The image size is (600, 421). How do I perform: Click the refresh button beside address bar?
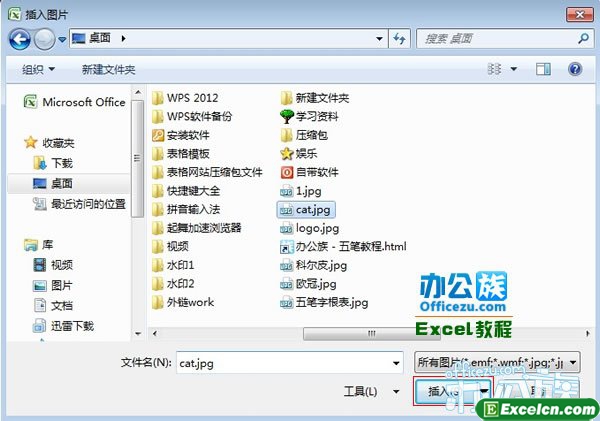coord(399,38)
